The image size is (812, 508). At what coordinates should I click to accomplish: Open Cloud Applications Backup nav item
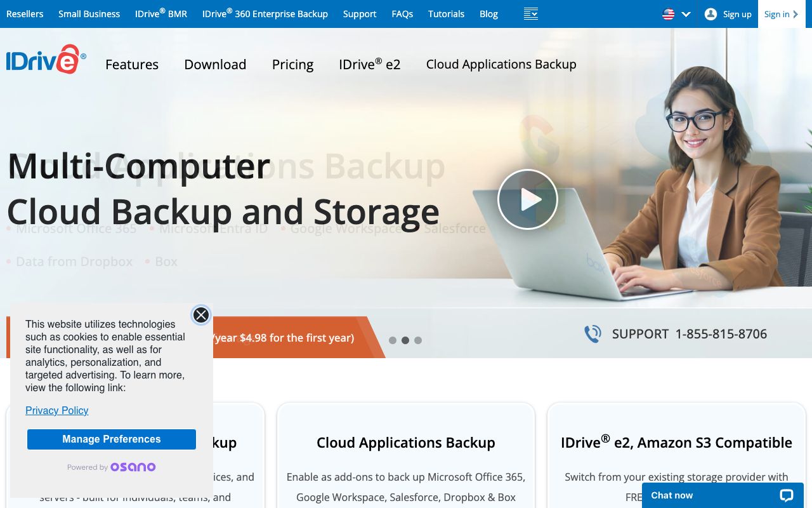click(501, 64)
